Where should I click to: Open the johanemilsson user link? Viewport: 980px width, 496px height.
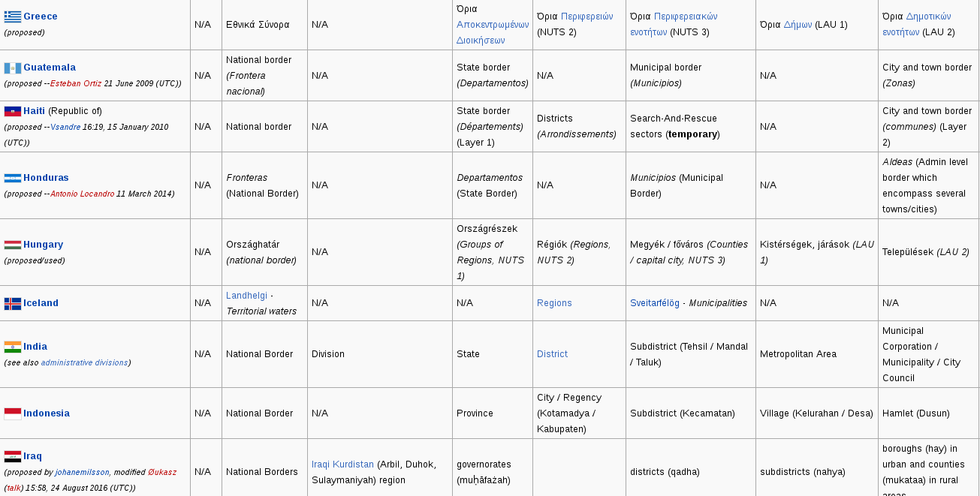click(x=82, y=472)
